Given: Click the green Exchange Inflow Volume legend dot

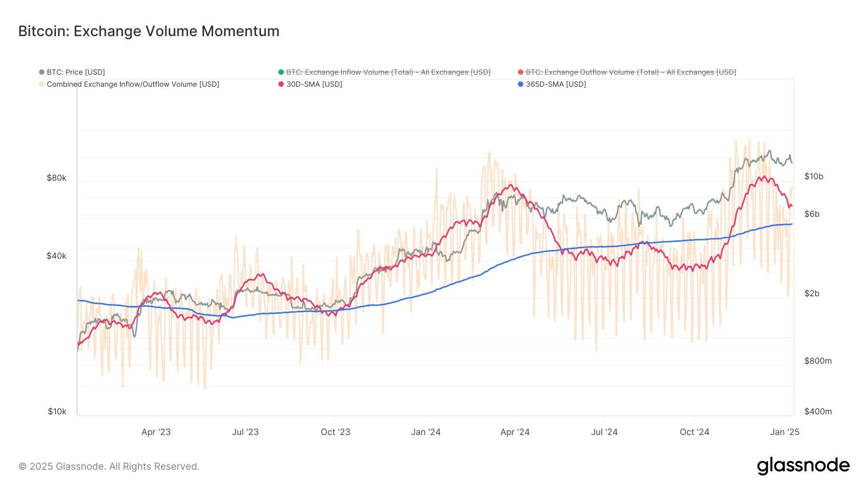Looking at the screenshot, I should pos(281,72).
